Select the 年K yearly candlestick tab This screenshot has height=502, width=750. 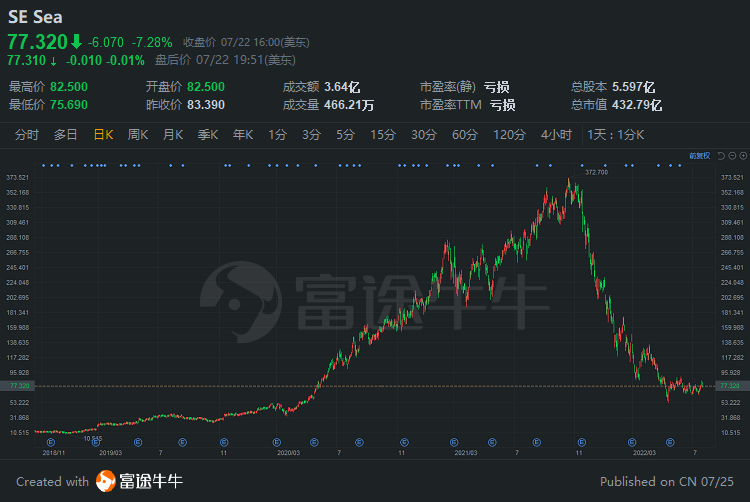click(x=243, y=135)
